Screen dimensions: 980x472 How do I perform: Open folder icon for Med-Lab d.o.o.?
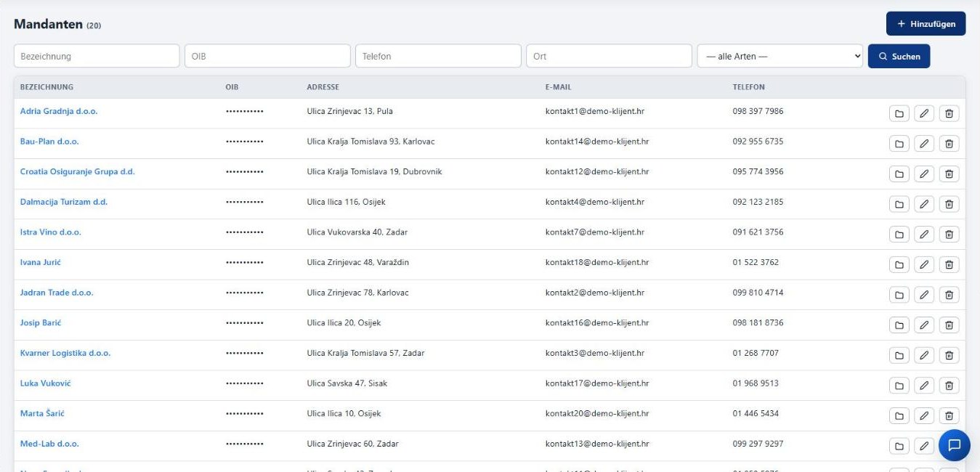pyautogui.click(x=899, y=447)
